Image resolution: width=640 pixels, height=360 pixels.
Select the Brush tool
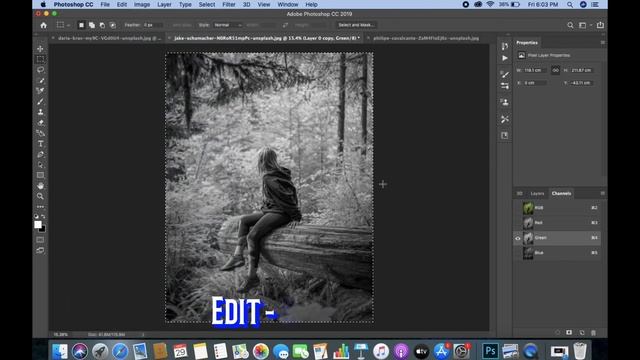point(40,102)
